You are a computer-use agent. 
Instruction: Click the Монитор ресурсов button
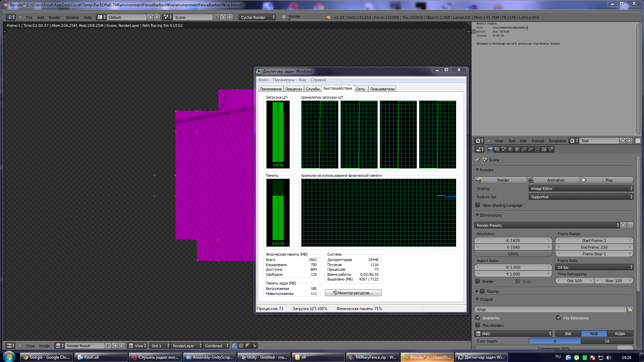[353, 293]
